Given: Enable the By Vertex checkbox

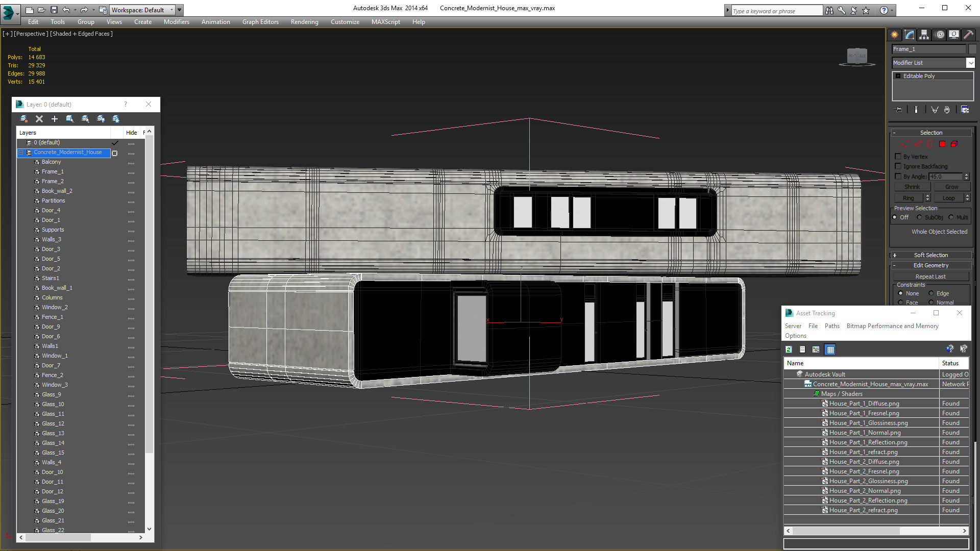Looking at the screenshot, I should pos(898,157).
